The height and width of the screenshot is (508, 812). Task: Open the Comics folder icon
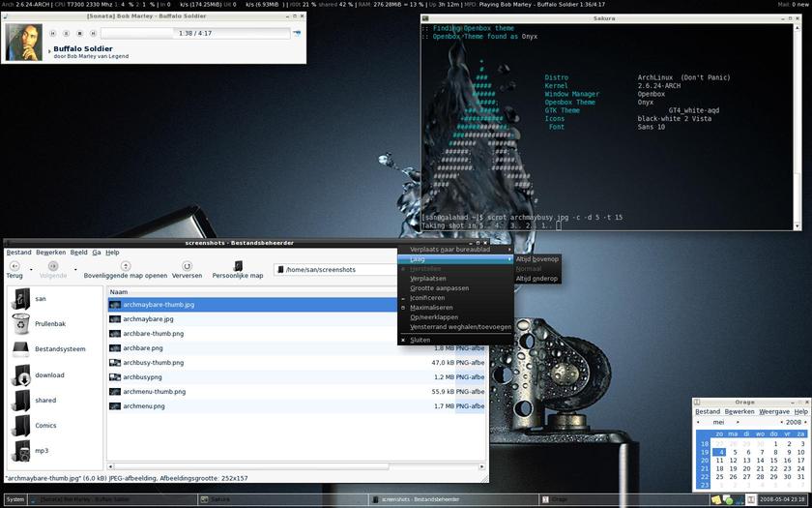(21, 426)
